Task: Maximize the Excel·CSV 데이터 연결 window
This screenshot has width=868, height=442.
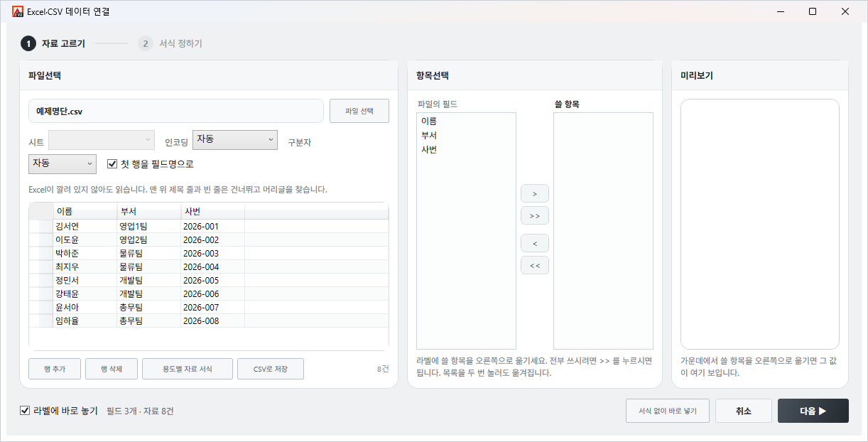Action: point(813,11)
